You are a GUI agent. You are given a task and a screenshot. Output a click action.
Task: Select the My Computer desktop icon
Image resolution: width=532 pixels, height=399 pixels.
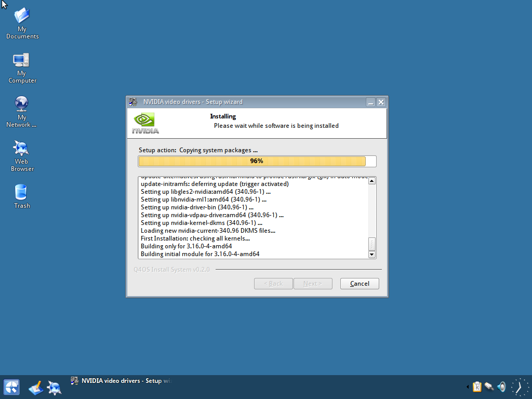(22, 68)
